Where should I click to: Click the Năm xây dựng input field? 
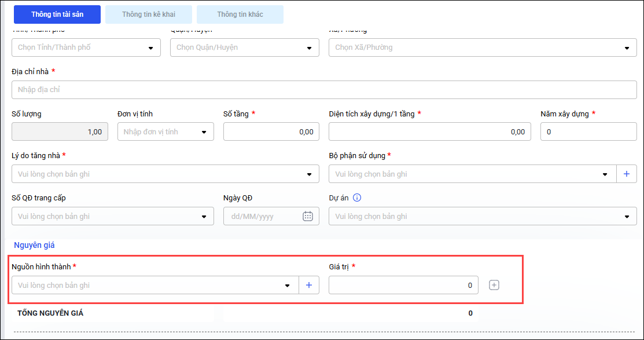(588, 131)
